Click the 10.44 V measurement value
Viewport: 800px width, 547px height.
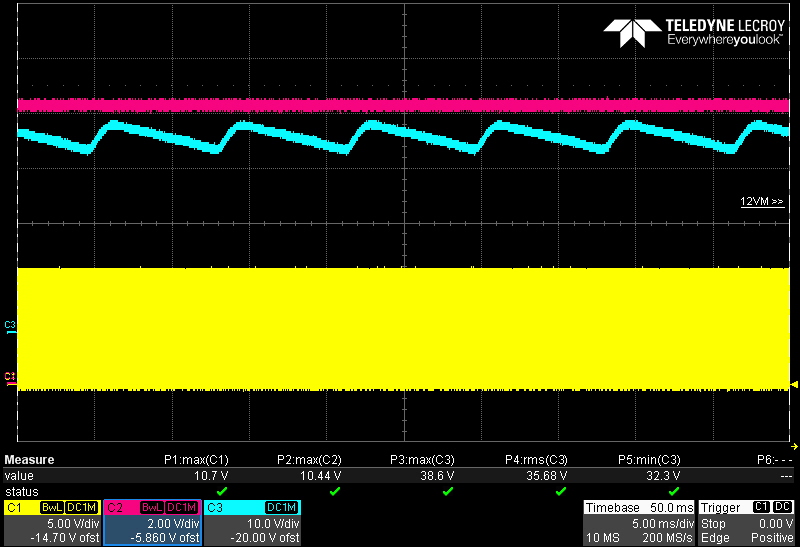point(320,476)
